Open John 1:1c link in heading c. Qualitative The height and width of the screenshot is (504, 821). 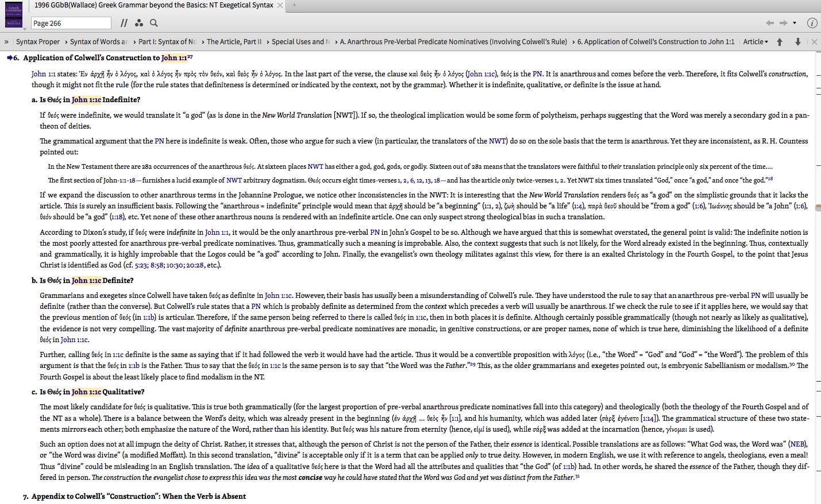tap(86, 392)
